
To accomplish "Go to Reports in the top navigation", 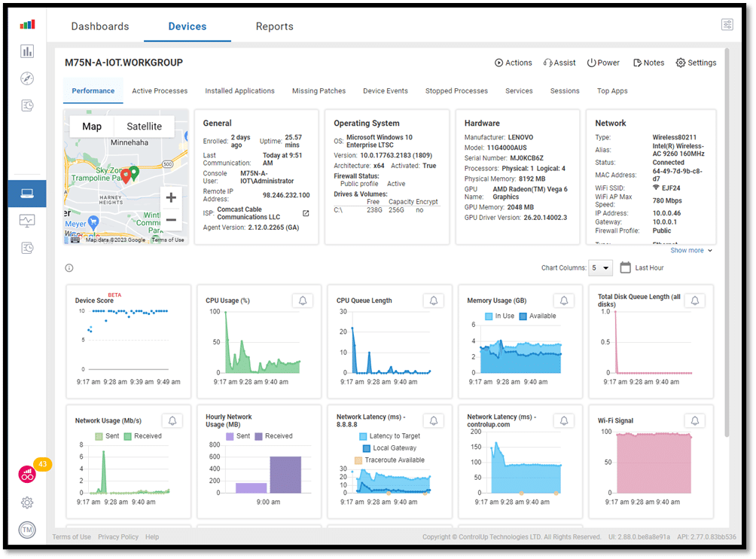I will [x=274, y=26].
